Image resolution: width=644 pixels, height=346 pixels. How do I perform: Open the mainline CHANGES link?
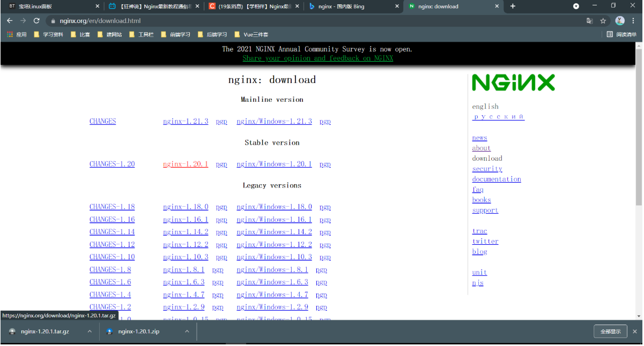[102, 121]
